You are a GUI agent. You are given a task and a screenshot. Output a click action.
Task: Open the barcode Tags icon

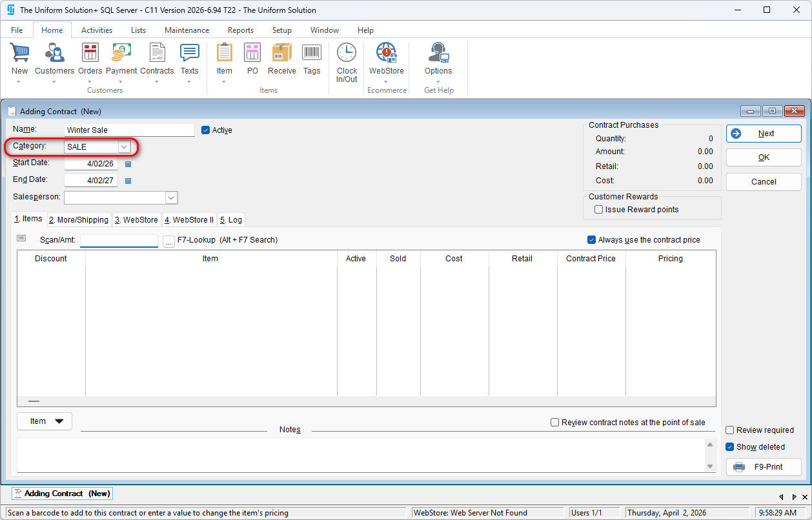pos(312,54)
